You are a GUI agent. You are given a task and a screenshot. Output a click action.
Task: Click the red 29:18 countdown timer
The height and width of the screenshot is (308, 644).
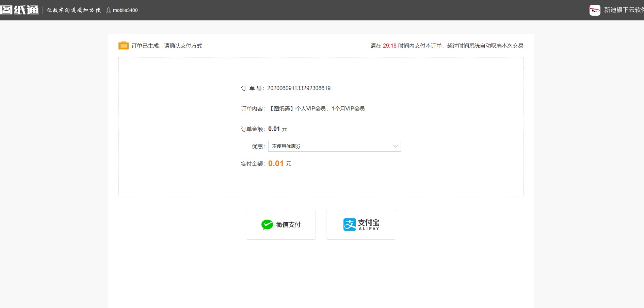tap(389, 46)
